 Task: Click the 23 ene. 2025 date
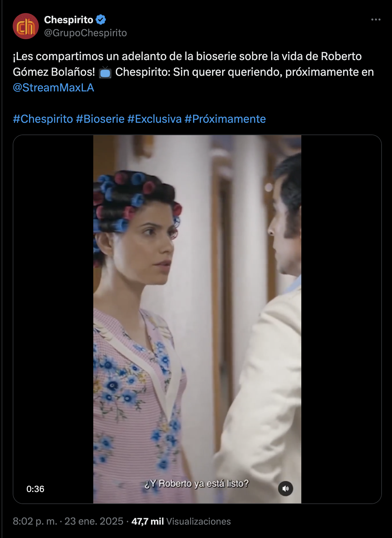point(94,521)
